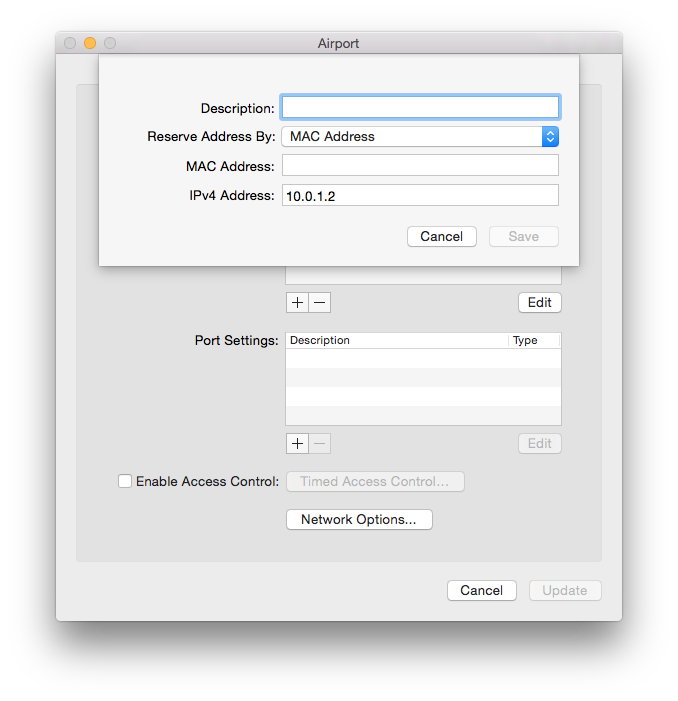678x701 pixels.
Task: Sort Port Settings by the Description column header
Action: click(397, 341)
